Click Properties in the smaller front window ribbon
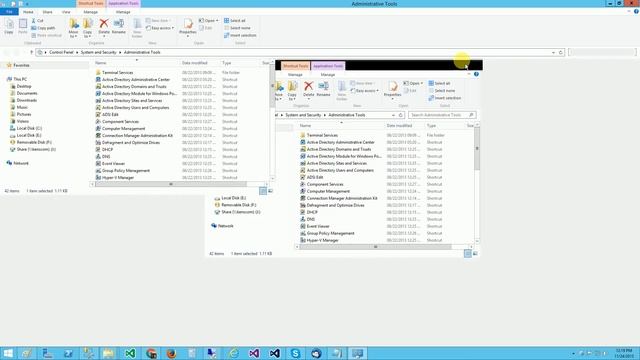 [x=393, y=90]
